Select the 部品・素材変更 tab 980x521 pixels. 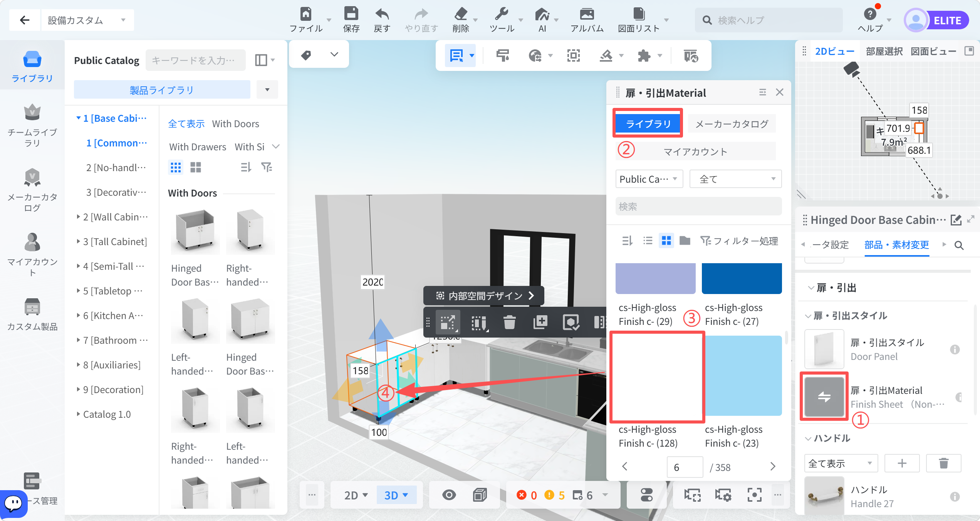(897, 245)
